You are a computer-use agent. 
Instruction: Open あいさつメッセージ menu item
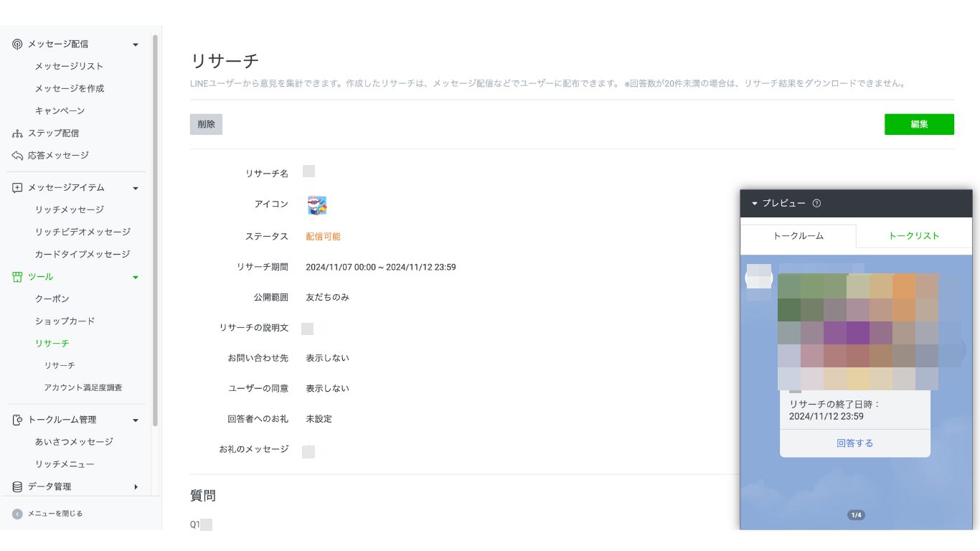(x=75, y=442)
